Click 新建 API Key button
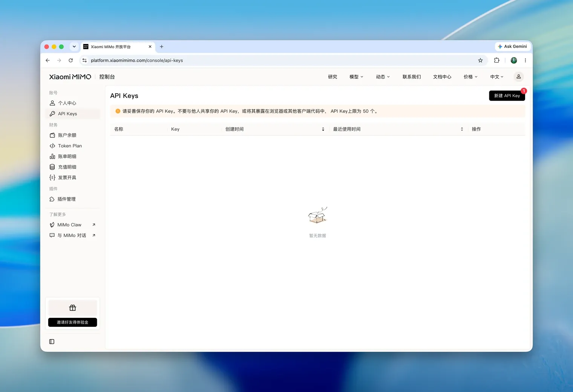 click(507, 96)
